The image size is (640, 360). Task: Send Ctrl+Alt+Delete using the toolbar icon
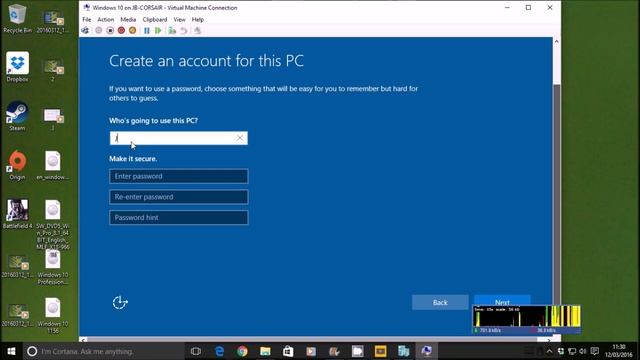(85, 31)
